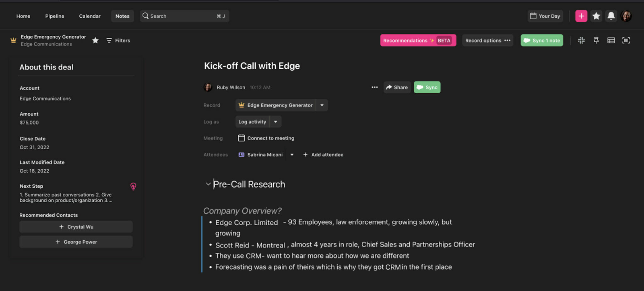Viewport: 644px width, 291px height.
Task: Go to the Pipeline tab
Action: 55,16
